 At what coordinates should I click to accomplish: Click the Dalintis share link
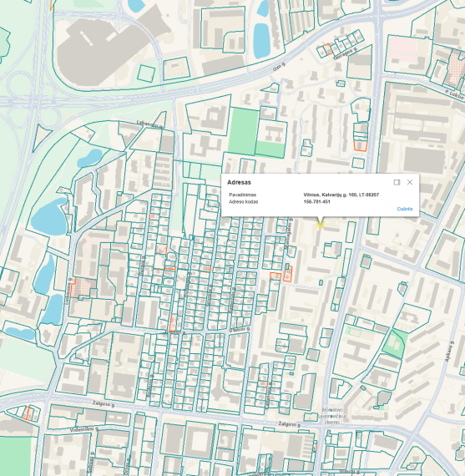coord(405,209)
